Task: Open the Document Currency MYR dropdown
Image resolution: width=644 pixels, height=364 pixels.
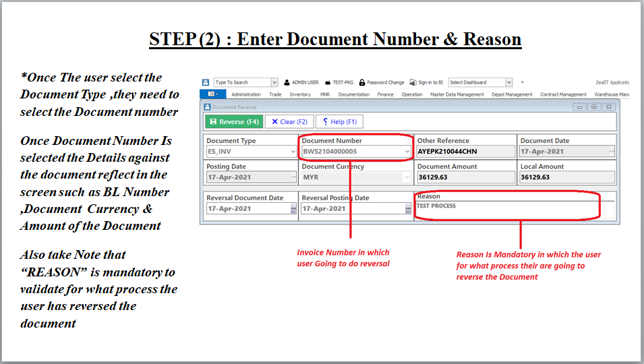Action: pos(407,177)
